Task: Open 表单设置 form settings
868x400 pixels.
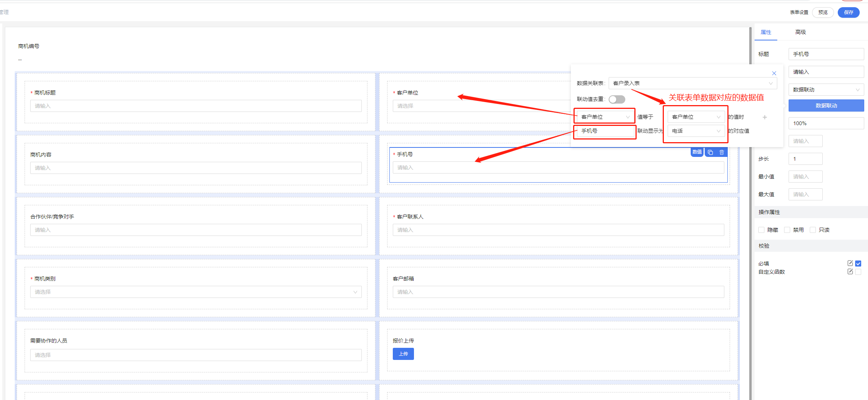Action: click(x=799, y=12)
